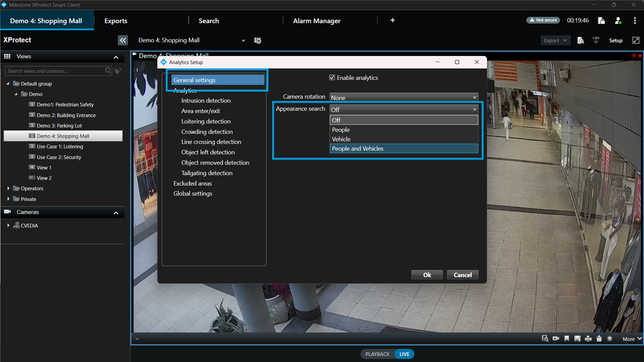Screen dimensions: 644x362
Task: Add a bookmark from camera toolbar
Action: pos(567,339)
